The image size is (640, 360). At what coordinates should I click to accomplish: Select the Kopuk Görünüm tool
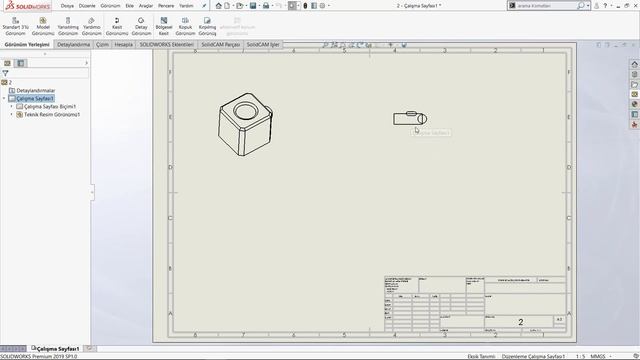(x=185, y=27)
